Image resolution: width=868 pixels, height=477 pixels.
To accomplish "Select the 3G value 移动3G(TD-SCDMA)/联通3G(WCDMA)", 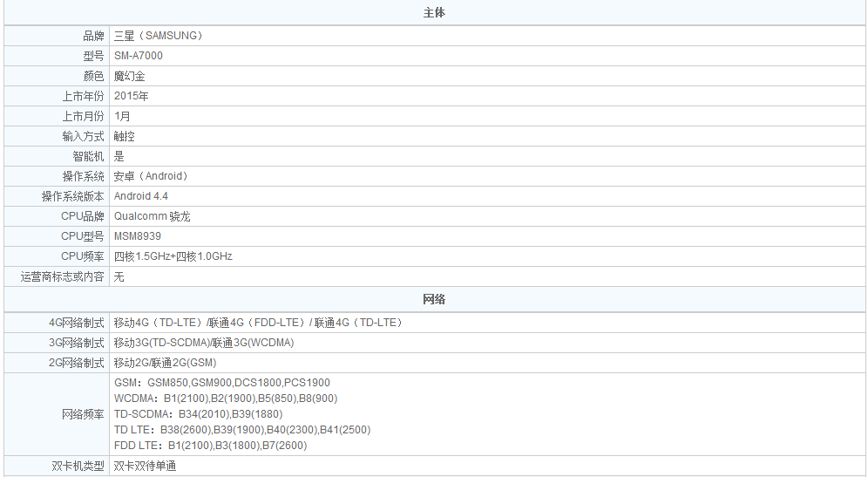I will pyautogui.click(x=204, y=343).
